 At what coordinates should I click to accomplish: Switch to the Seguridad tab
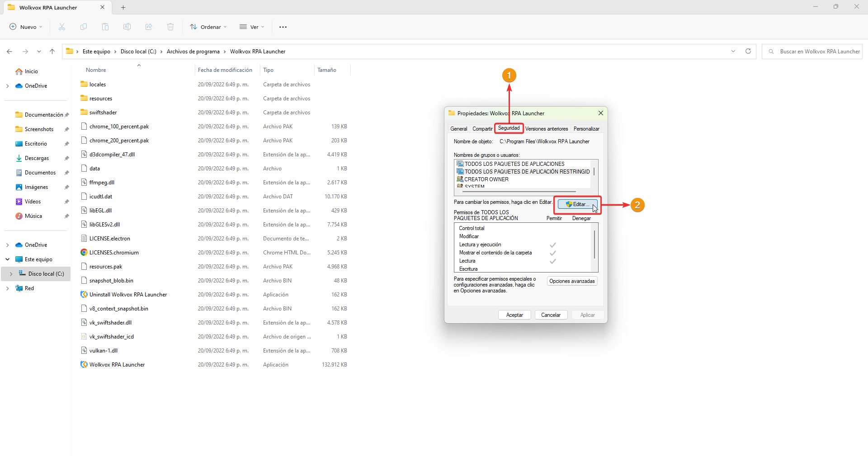coord(509,128)
